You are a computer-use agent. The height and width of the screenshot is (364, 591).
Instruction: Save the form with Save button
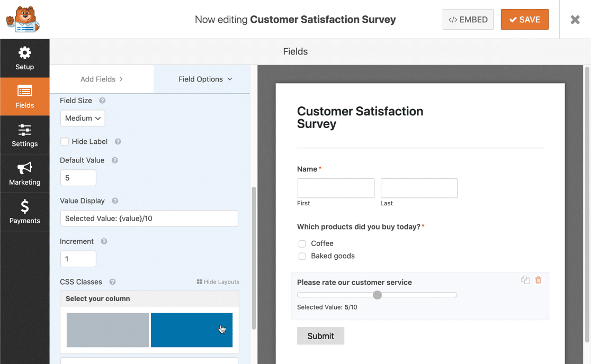524,20
